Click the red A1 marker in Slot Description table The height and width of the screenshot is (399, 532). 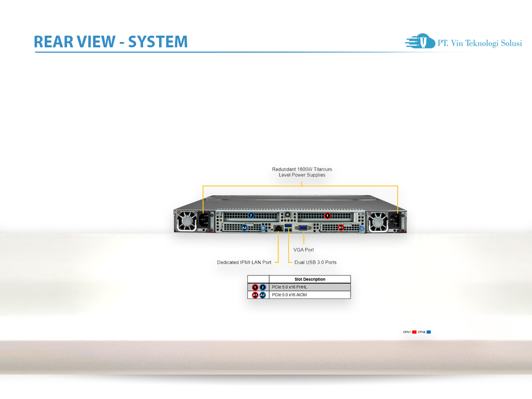pos(255,295)
